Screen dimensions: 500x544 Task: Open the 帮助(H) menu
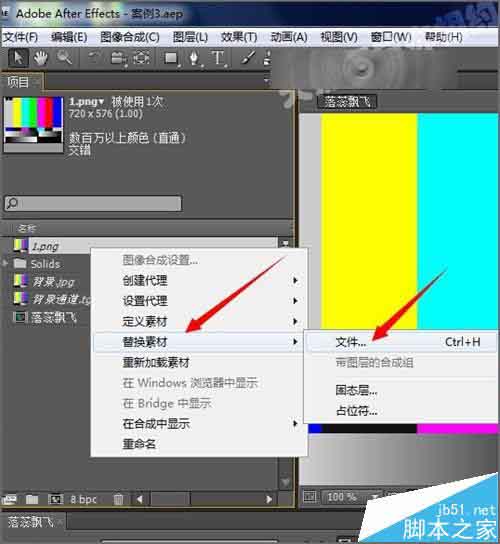point(443,37)
